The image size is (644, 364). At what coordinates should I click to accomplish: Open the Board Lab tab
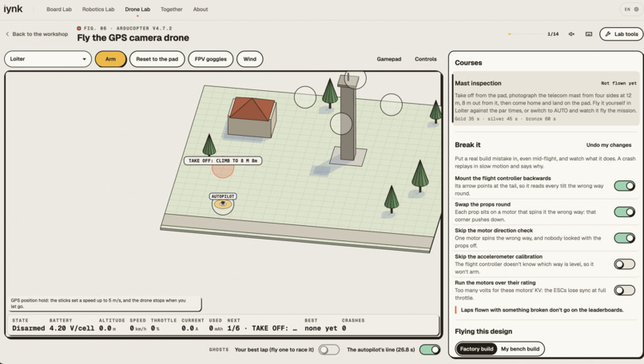[x=59, y=9]
